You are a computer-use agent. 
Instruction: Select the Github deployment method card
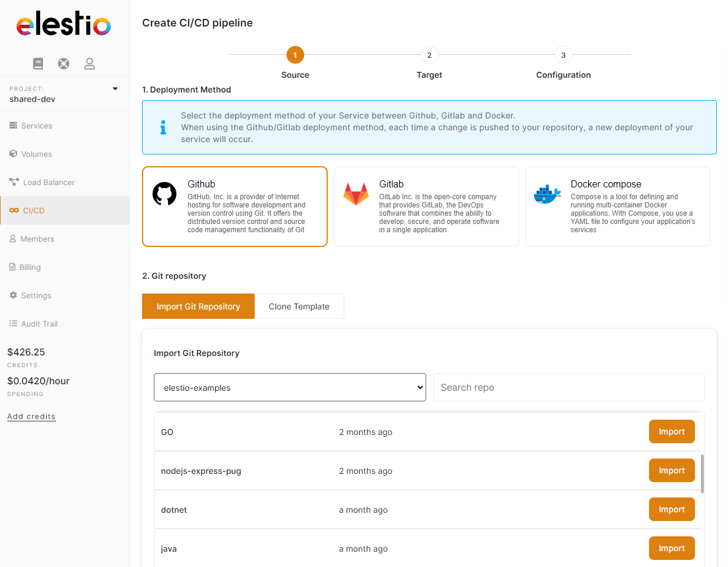point(235,206)
